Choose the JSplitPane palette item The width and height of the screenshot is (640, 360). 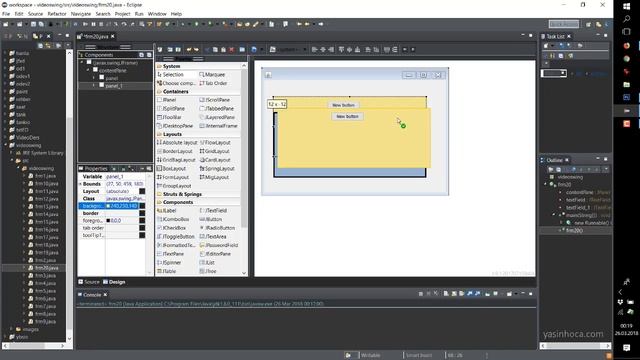[x=171, y=109]
